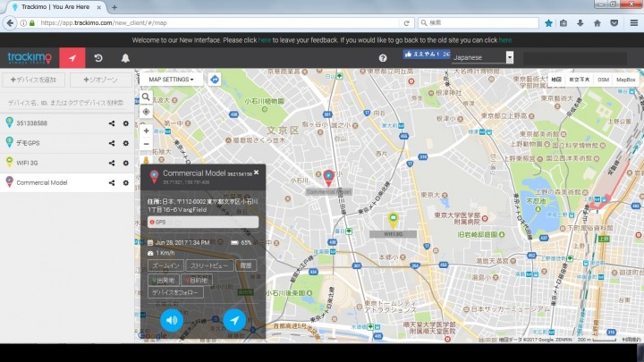Image resolution: width=644 pixels, height=362 pixels.
Task: Click the share icon for WIFI 3G
Action: (x=112, y=163)
